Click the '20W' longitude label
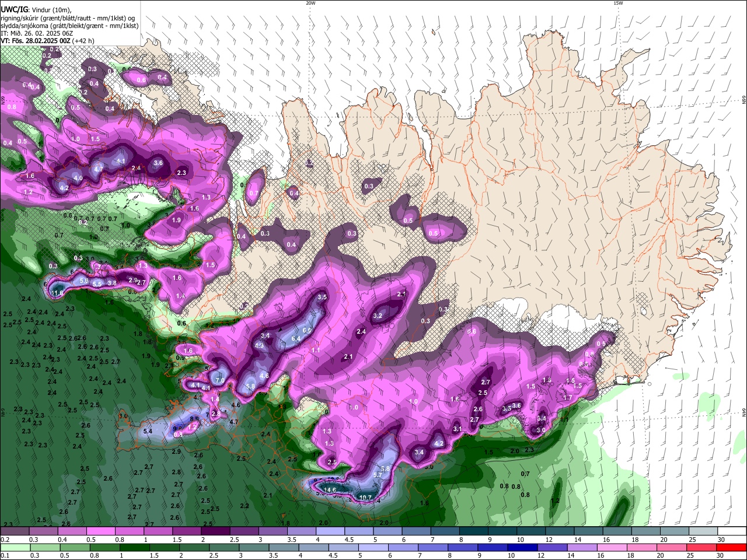747x560 pixels. coord(310,3)
